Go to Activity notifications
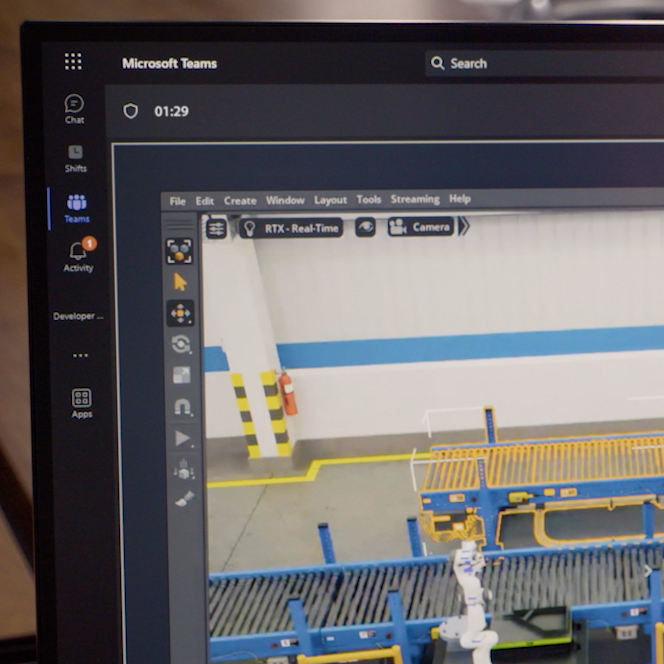The width and height of the screenshot is (664, 664). point(79,255)
